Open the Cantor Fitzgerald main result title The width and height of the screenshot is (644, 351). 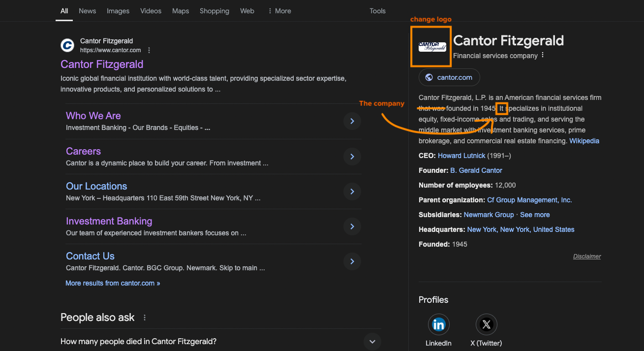[x=102, y=64]
